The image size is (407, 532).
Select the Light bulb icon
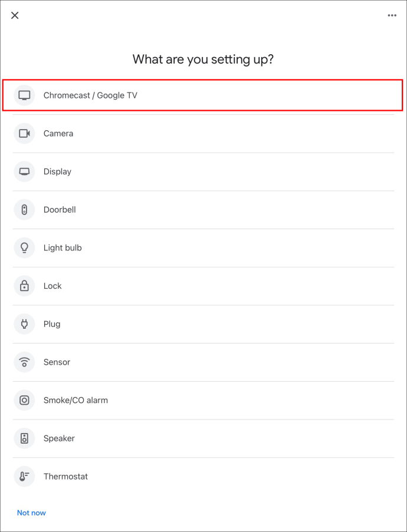click(x=24, y=248)
